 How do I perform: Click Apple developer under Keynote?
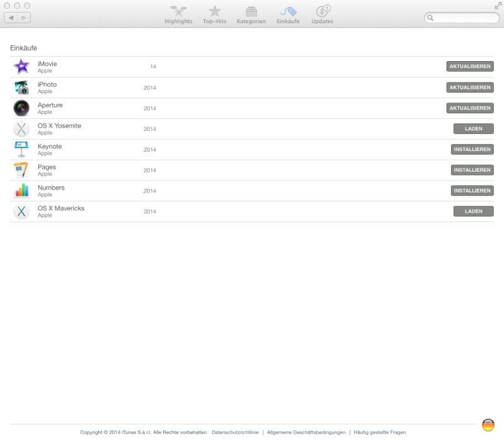click(x=45, y=154)
